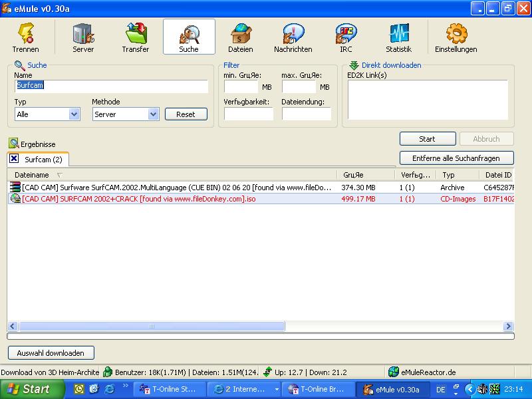Click the Trennen disconnect toolbar icon
Viewport: 532px width, 399px height.
pyautogui.click(x=26, y=37)
